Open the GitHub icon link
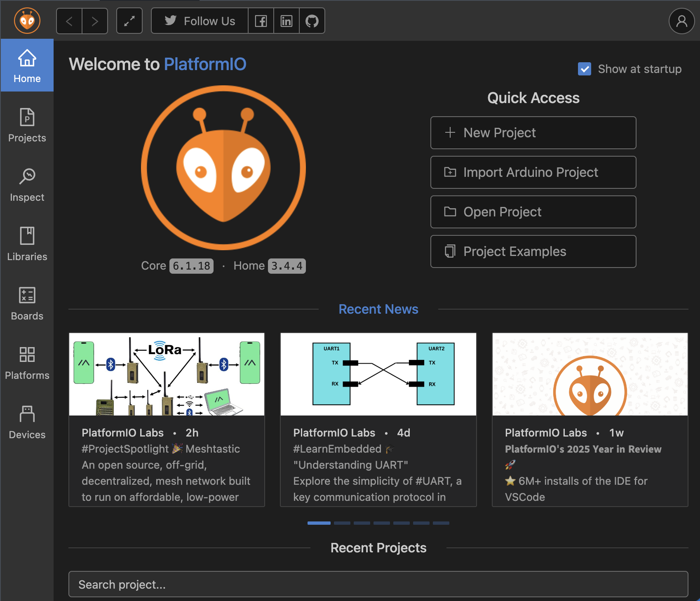 [x=312, y=21]
